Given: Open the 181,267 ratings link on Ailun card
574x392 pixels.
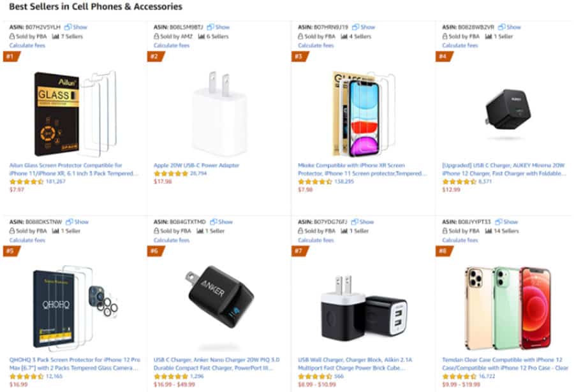Looking at the screenshot, I should tap(56, 181).
